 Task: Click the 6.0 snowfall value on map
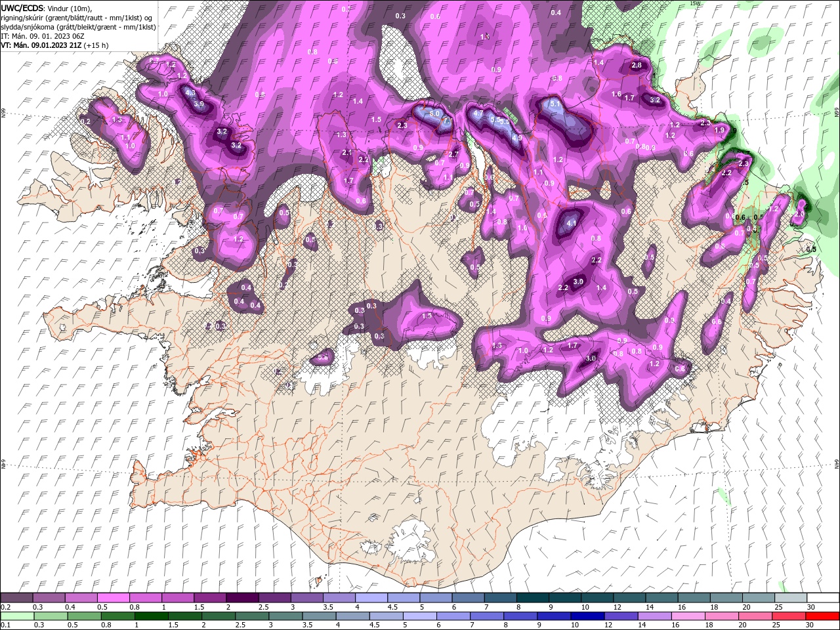click(x=434, y=113)
